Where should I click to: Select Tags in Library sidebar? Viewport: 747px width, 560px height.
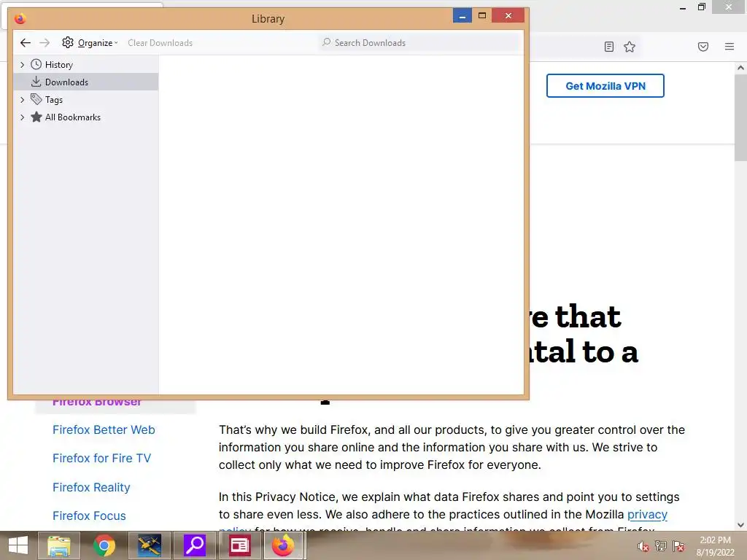(54, 99)
